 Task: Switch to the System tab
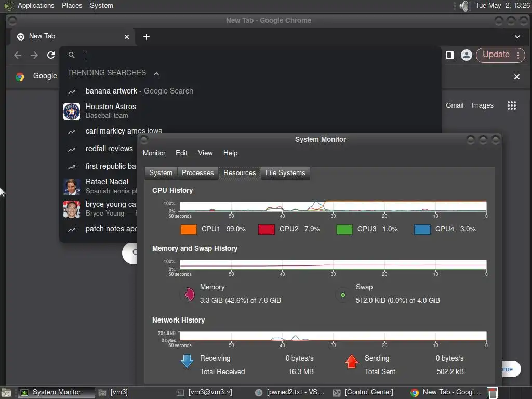pyautogui.click(x=161, y=172)
